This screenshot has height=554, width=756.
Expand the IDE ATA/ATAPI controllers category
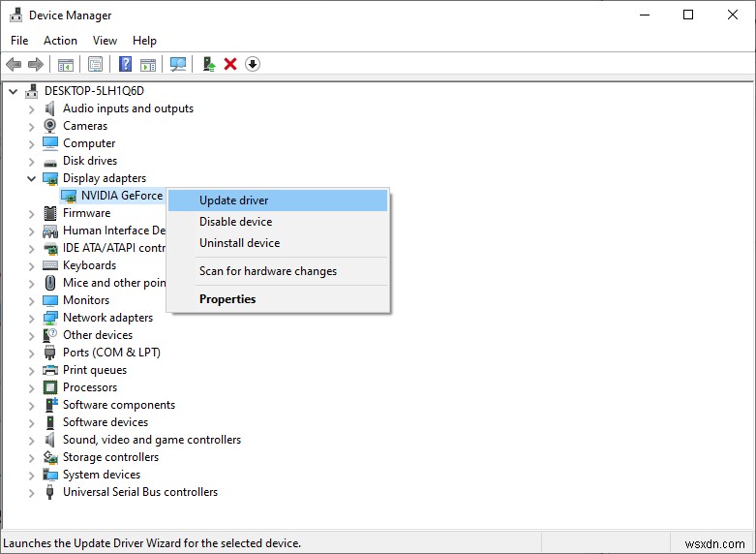coord(31,249)
